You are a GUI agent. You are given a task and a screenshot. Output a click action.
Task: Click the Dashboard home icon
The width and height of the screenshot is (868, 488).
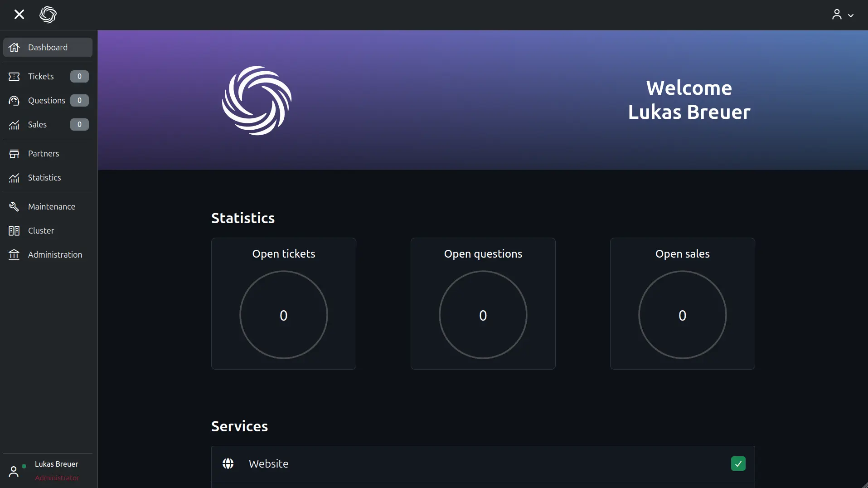pos(14,48)
